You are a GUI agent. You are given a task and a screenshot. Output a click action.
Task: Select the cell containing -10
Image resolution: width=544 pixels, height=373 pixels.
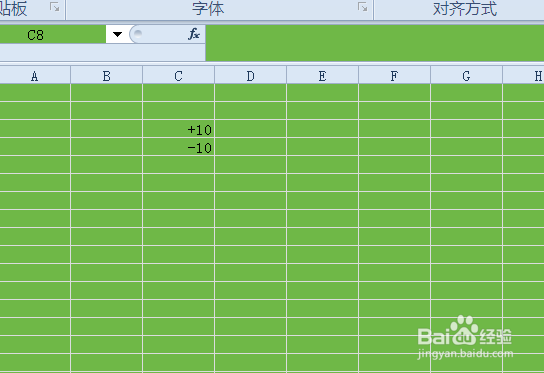click(178, 147)
